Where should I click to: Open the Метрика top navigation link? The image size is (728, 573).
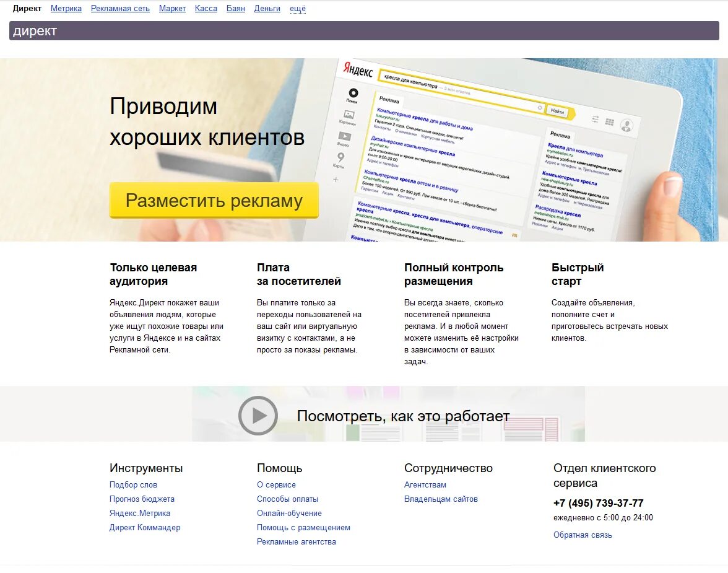[x=66, y=9]
